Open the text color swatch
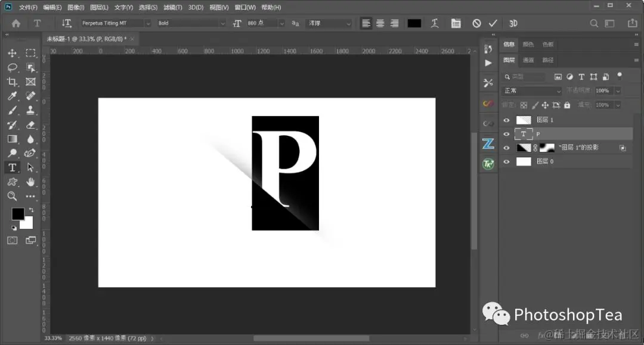Screen dimensions: 644x345 coord(414,23)
